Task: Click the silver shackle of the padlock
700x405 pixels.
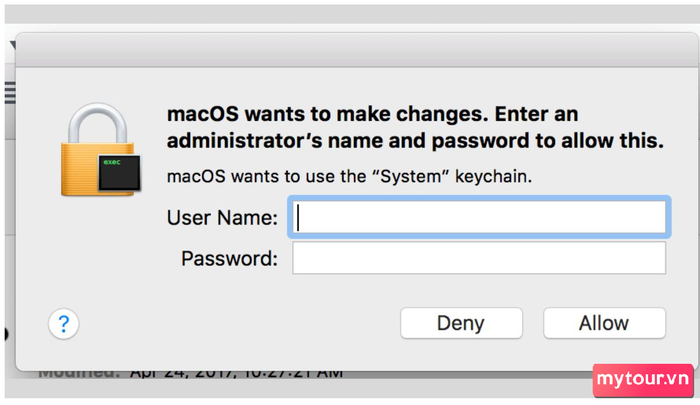Action: [98, 121]
